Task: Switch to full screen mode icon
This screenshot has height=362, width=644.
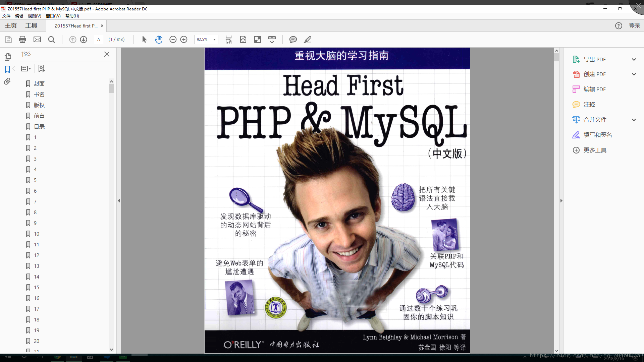Action: tap(258, 40)
